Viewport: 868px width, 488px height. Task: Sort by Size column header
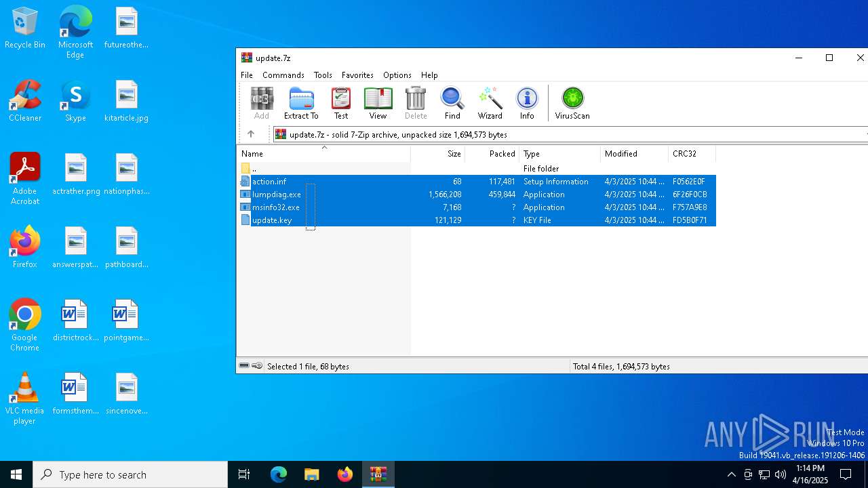point(438,154)
